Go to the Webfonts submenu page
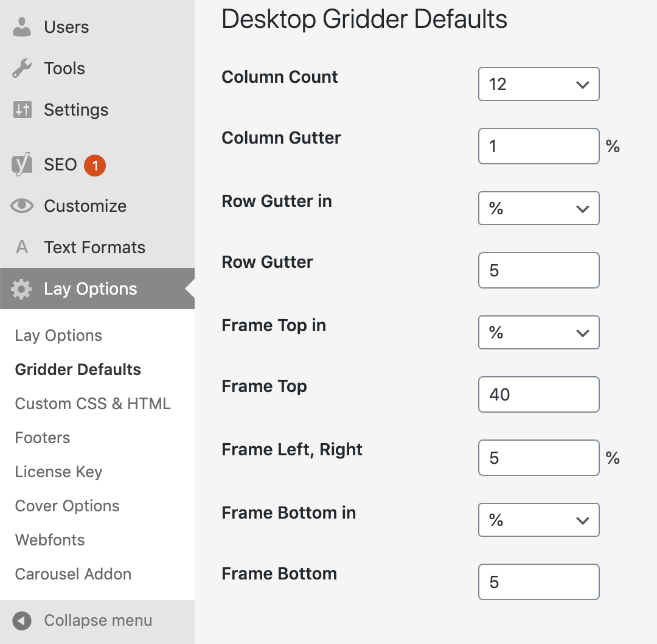 [x=50, y=540]
